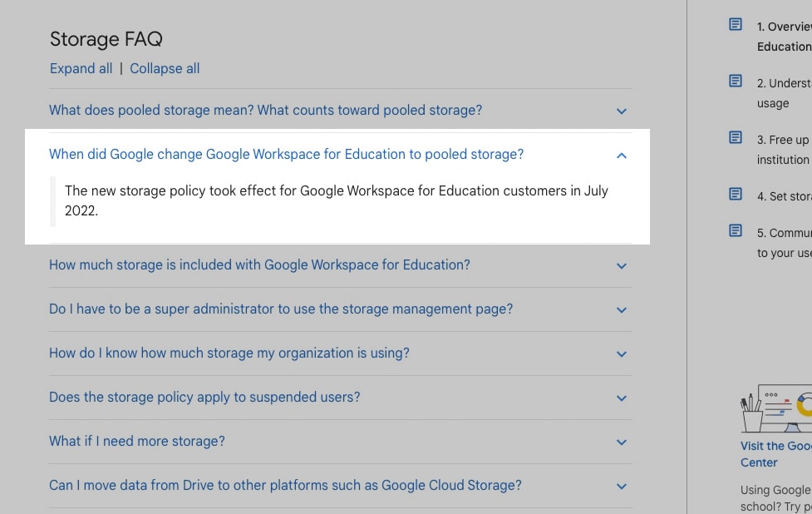812x514 pixels.
Task: Open article icon next to '5. Communicate' item
Action: [736, 230]
